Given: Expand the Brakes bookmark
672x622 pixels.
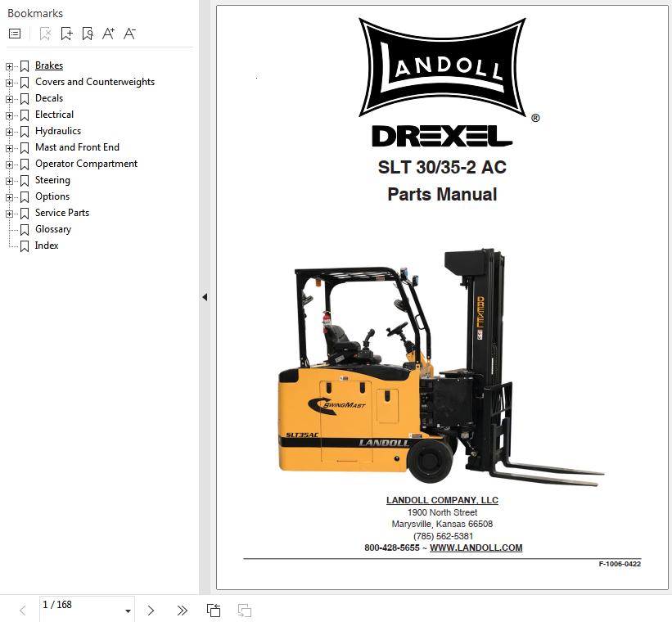Looking at the screenshot, I should click(9, 66).
